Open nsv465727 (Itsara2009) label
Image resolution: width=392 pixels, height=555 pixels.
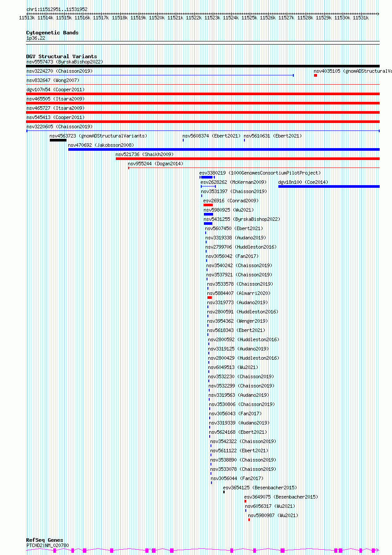pos(55,108)
